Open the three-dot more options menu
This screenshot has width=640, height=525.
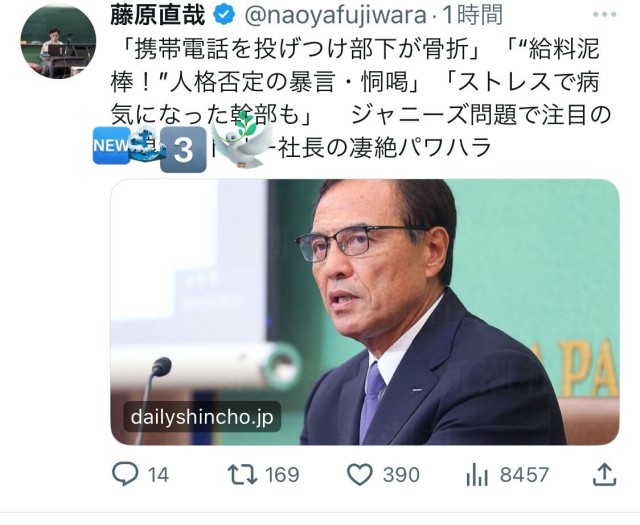click(x=604, y=15)
